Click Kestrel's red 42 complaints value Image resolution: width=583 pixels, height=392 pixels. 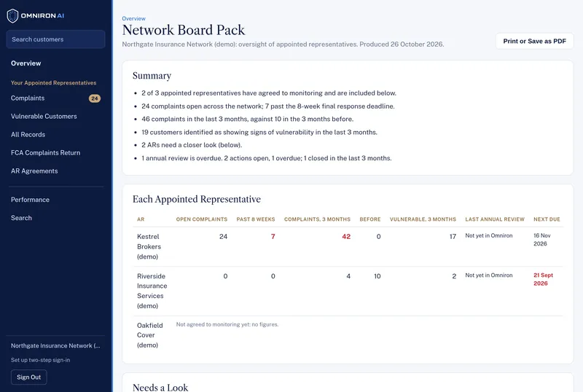346,237
